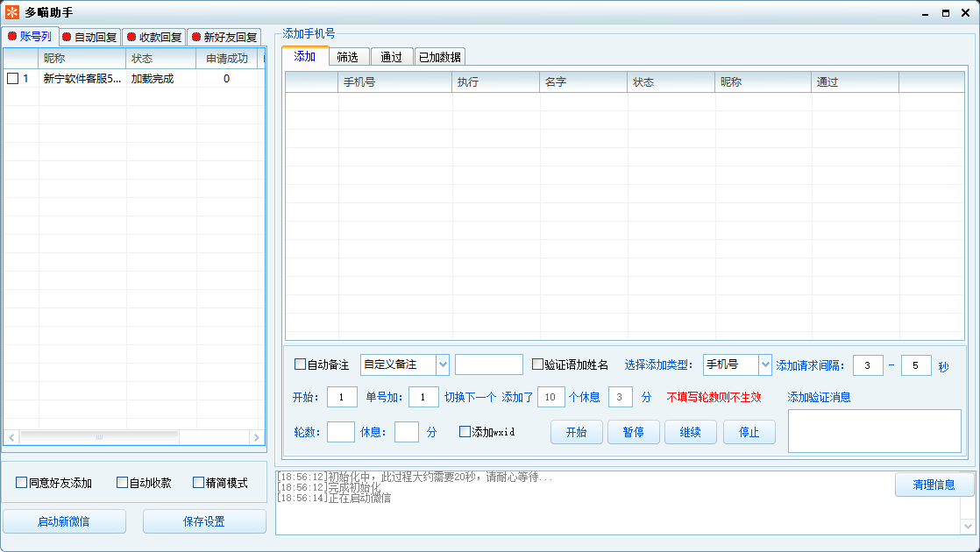
Task: Expand the 手机号 add-type dropdown
Action: click(764, 364)
